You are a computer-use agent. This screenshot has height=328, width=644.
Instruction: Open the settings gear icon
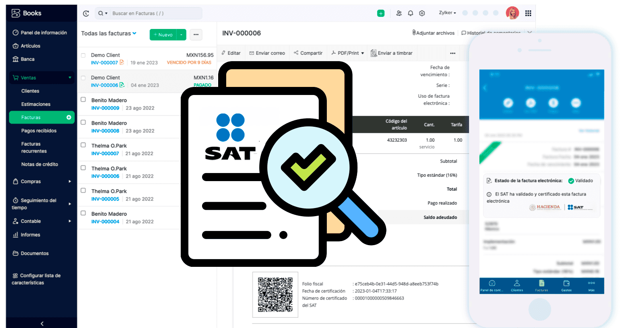tap(422, 13)
